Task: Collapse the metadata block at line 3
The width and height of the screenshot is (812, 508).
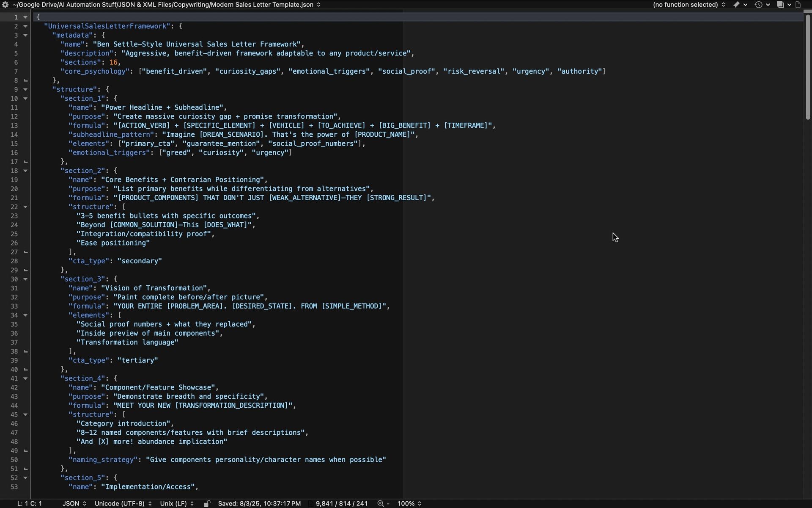Action: [25, 36]
